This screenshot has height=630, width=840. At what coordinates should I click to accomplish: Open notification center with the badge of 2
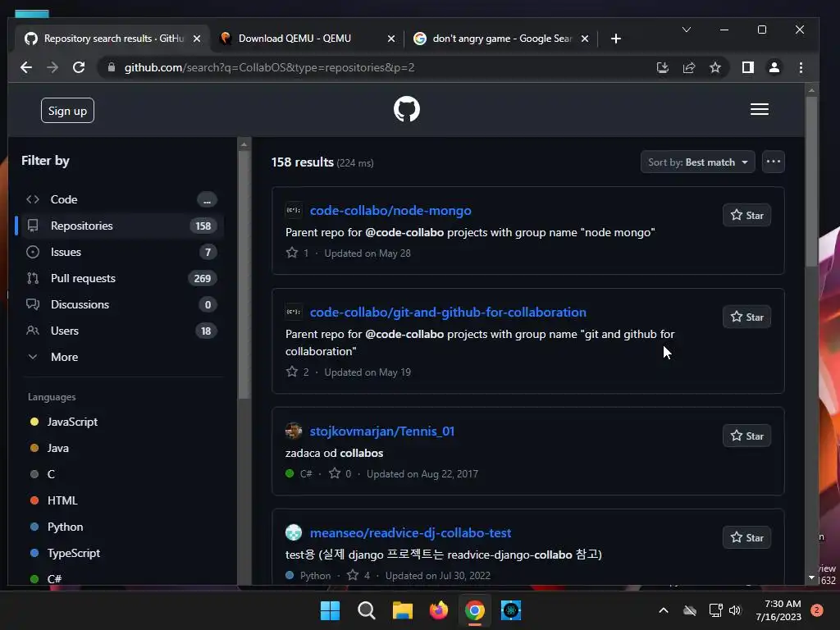[x=817, y=610]
